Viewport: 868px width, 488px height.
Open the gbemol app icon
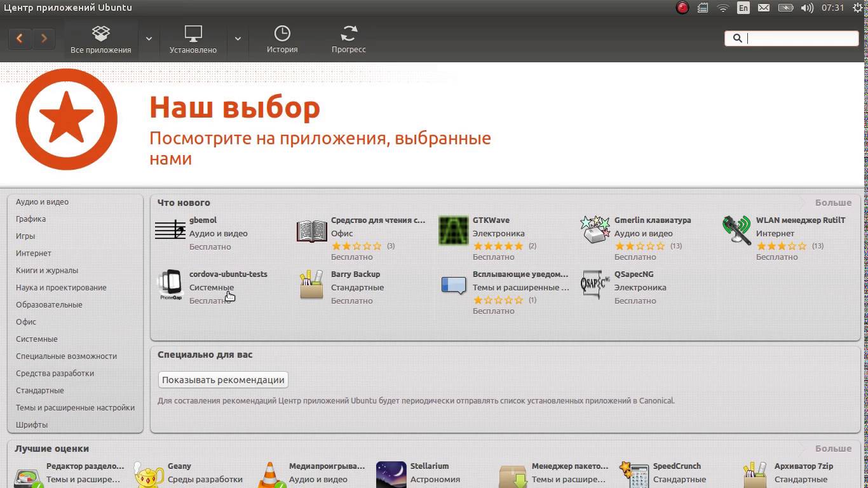[170, 230]
